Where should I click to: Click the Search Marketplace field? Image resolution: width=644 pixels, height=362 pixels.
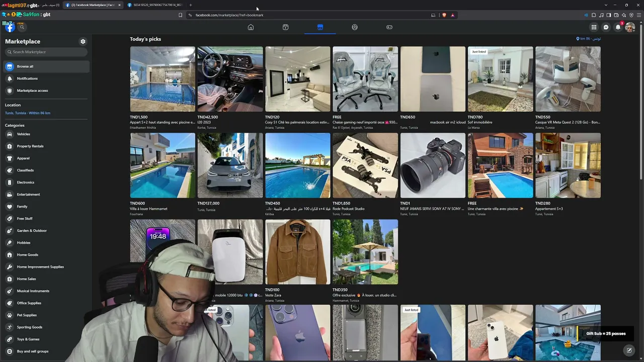pos(46,52)
